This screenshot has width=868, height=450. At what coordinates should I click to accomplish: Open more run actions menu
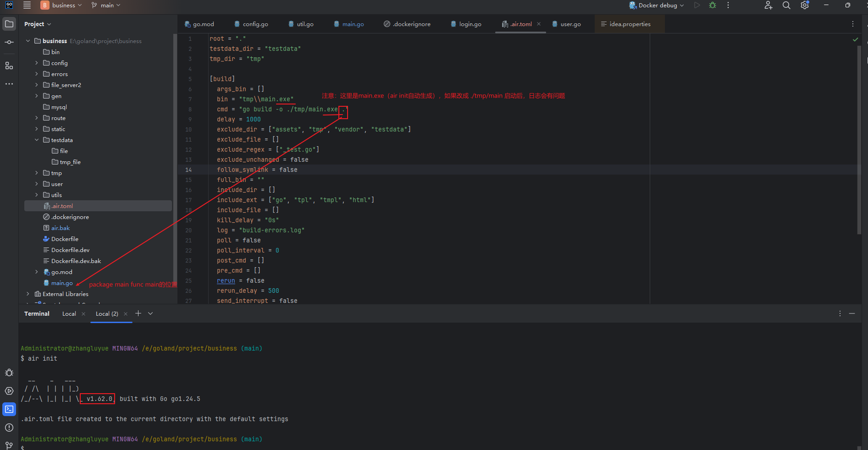(x=728, y=5)
